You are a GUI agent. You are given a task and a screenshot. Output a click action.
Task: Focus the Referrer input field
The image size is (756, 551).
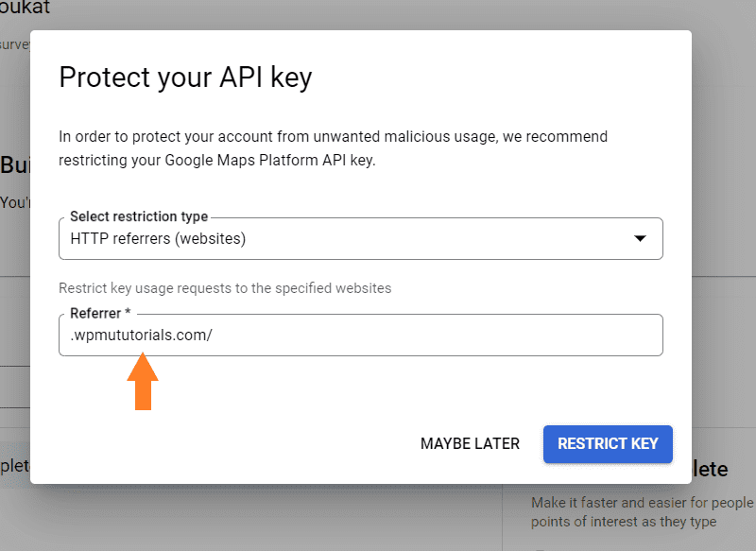(361, 335)
